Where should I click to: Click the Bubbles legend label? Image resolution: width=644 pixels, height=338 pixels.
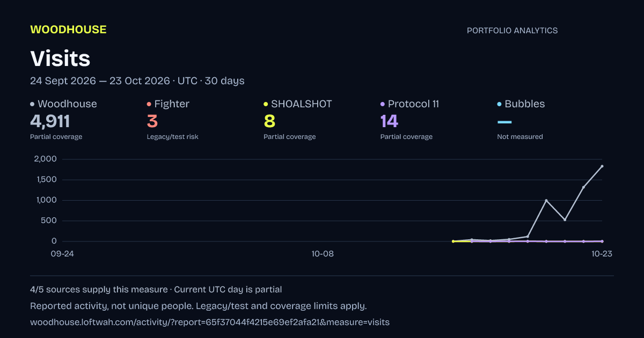[x=524, y=104]
